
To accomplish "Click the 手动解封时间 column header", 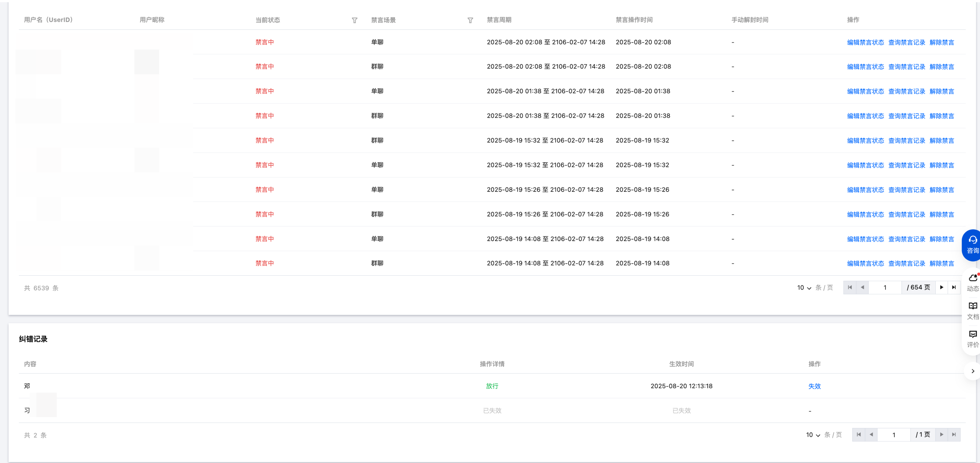I will 749,20.
